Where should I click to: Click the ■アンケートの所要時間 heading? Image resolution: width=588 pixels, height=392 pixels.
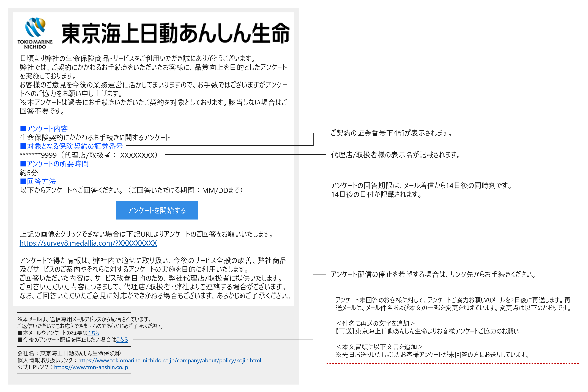point(54,164)
